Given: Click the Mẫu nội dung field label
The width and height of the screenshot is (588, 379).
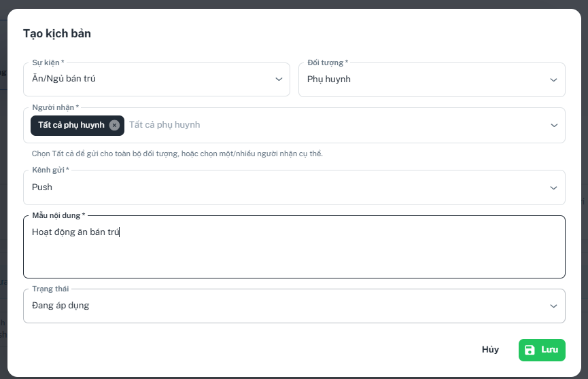Looking at the screenshot, I should click(x=58, y=215).
